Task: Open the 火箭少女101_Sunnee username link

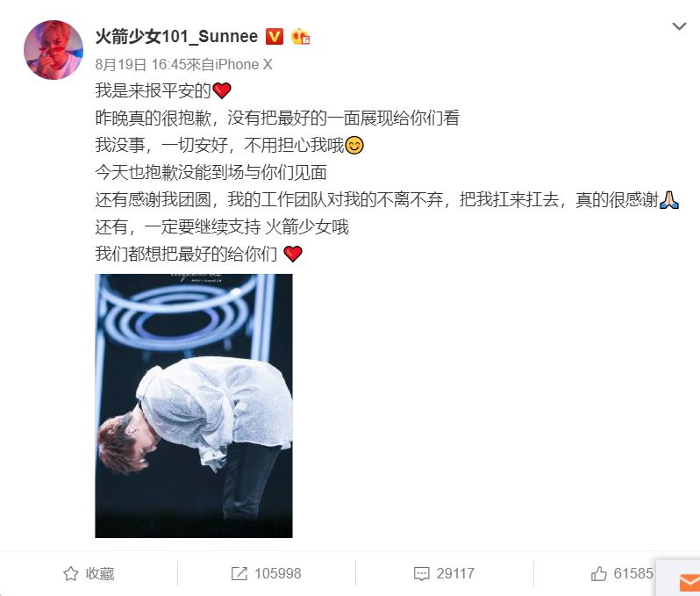Action: click(x=176, y=36)
